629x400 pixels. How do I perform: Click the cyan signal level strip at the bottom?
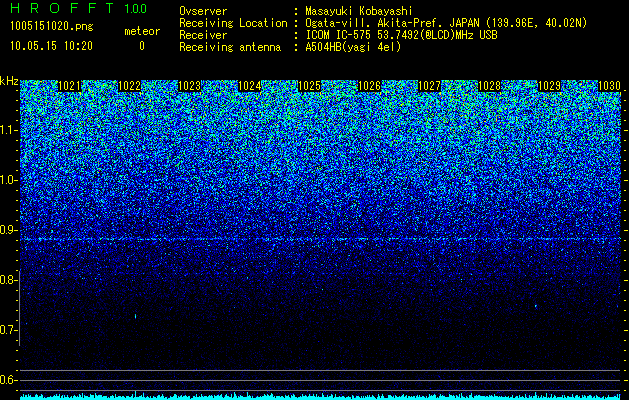320,396
